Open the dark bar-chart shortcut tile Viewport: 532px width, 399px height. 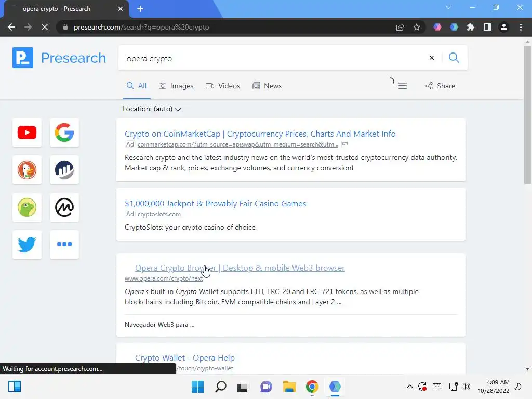[x=64, y=170]
